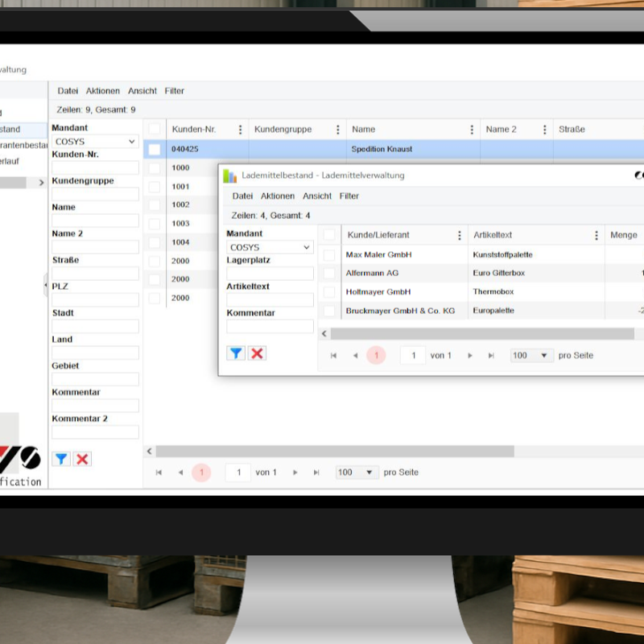Sort by Straße column header
The width and height of the screenshot is (644, 644).
(x=572, y=130)
